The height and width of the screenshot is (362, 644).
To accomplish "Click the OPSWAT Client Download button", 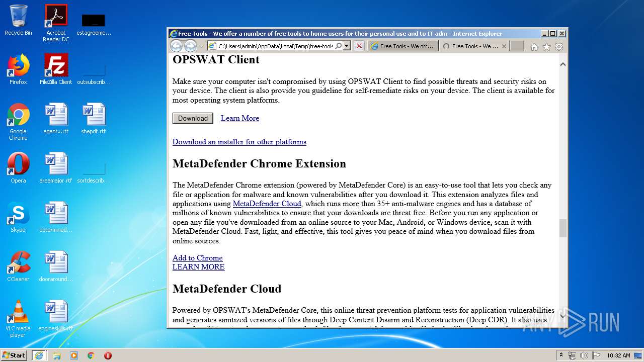I will click(x=193, y=118).
